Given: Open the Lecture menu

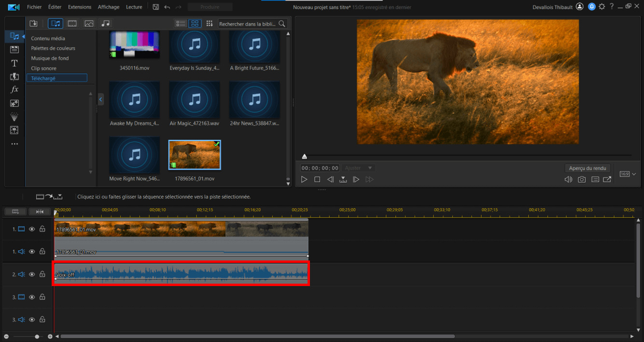Looking at the screenshot, I should coord(134,7).
